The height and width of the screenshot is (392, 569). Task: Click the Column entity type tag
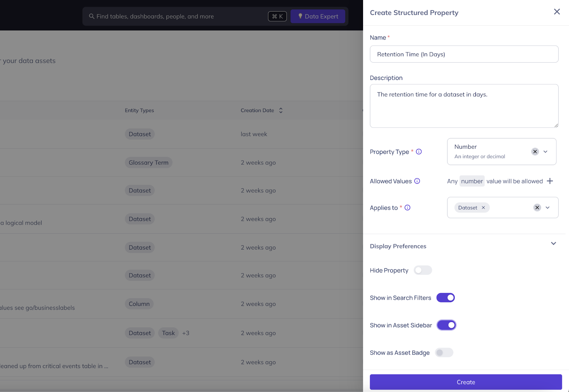[139, 304]
